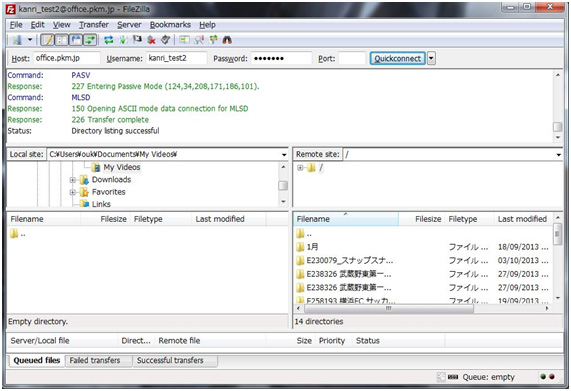Viewport: 571px width, 391px height.
Task: Click the Queue: empty status indicator
Action: coord(488,378)
